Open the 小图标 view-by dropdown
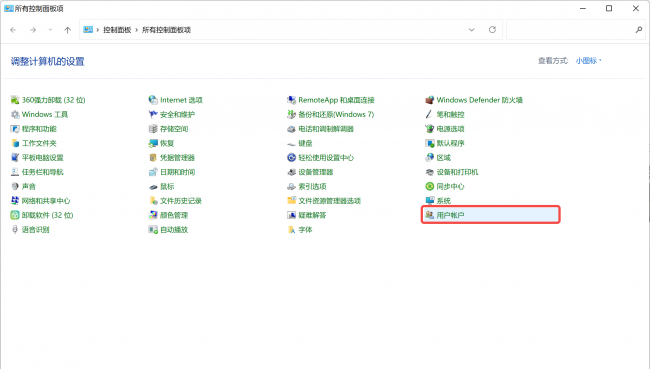 coord(588,61)
